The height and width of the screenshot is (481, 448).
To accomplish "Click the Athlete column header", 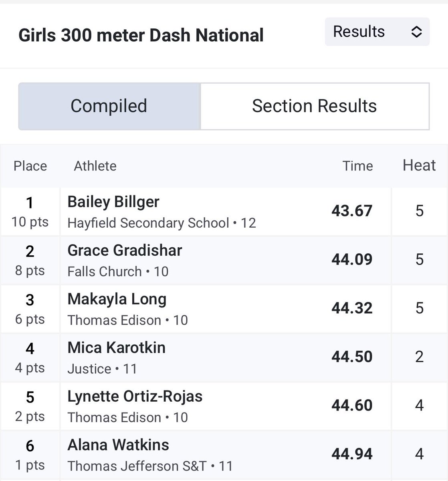I will pyautogui.click(x=95, y=166).
